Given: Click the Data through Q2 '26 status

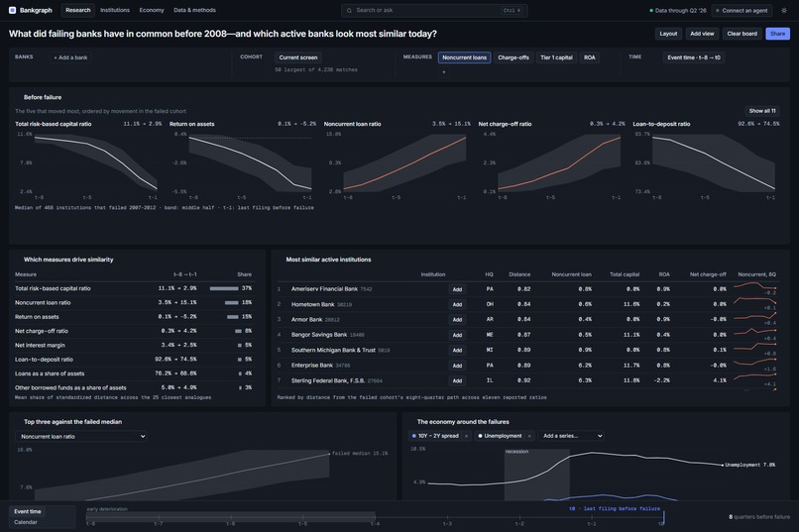Looking at the screenshot, I should 678,10.
